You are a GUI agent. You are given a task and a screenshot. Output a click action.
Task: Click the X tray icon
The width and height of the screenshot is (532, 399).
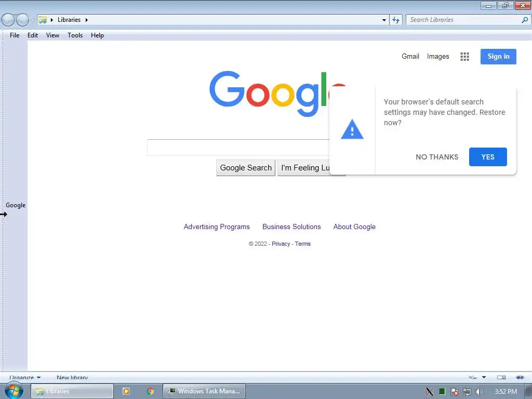click(430, 392)
